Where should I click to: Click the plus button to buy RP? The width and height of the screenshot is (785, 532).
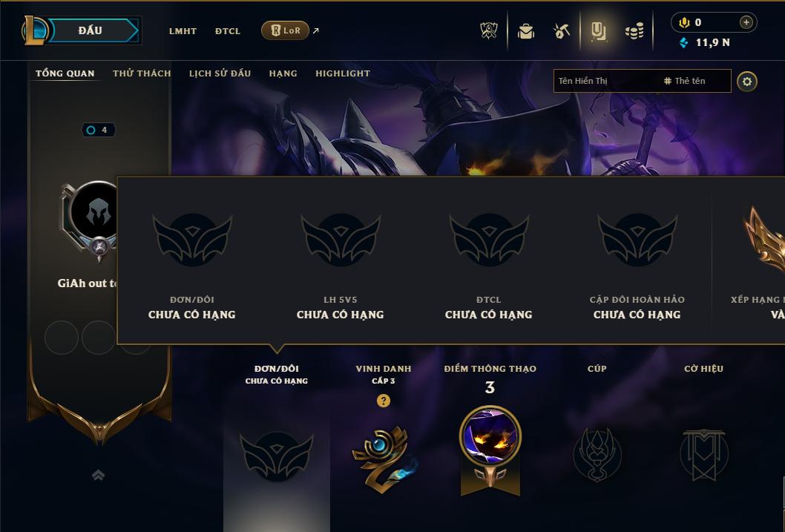coord(746,22)
